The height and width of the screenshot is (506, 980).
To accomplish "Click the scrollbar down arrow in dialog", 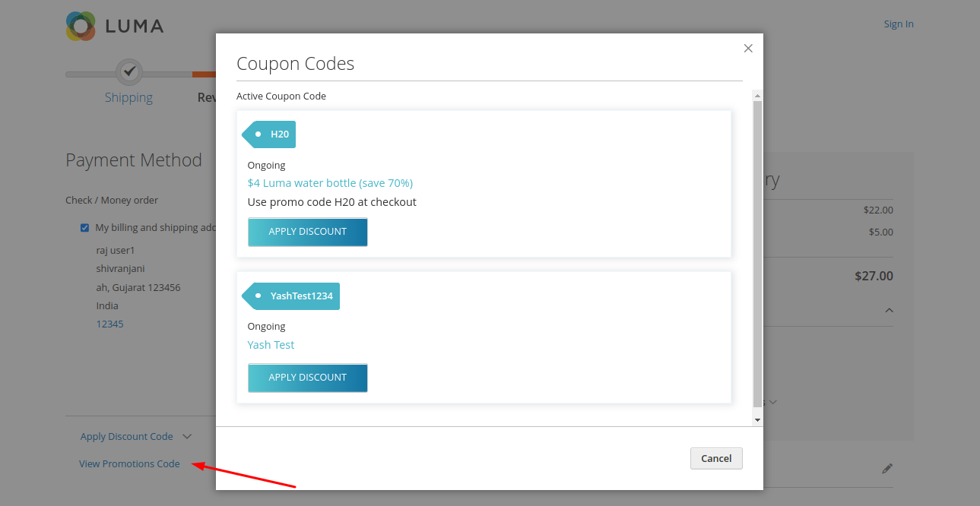I will pos(757,419).
